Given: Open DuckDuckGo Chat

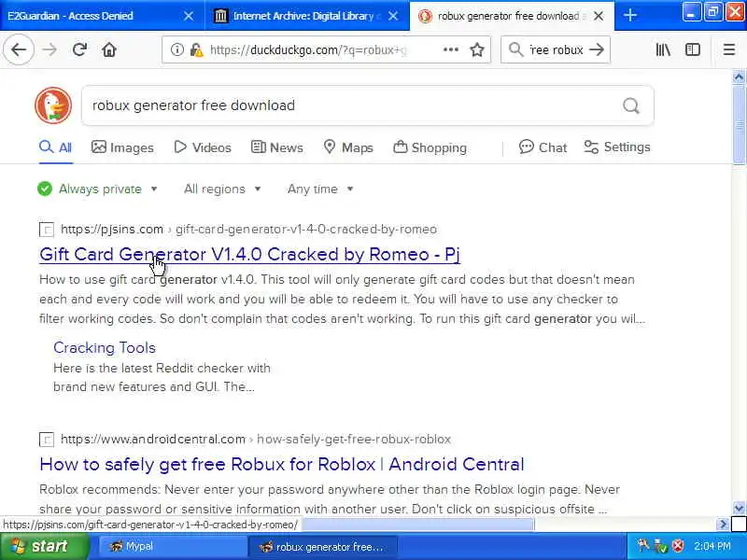Looking at the screenshot, I should [x=543, y=147].
